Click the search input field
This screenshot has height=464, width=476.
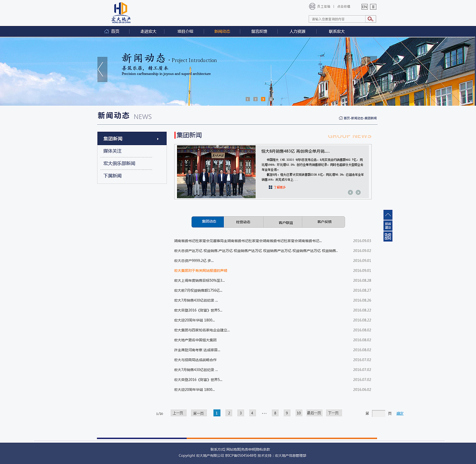(x=337, y=19)
